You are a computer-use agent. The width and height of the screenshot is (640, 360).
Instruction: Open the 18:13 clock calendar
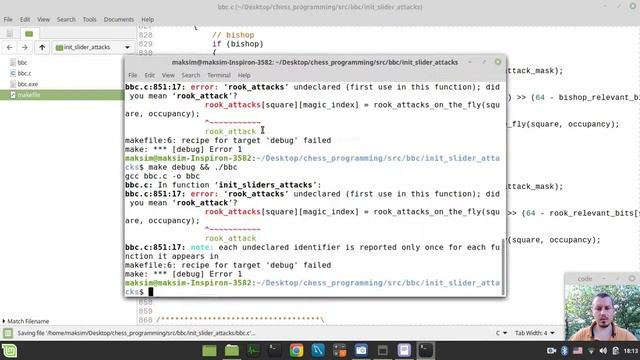point(631,351)
